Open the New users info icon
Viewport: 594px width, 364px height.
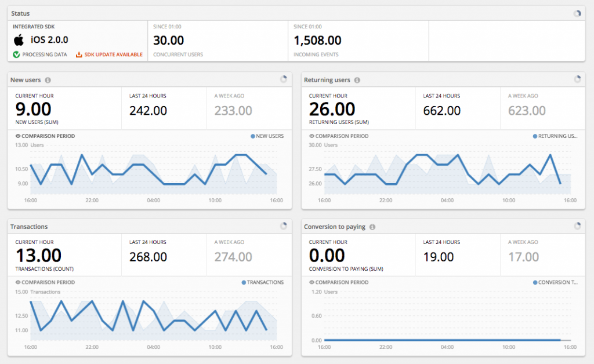point(48,80)
